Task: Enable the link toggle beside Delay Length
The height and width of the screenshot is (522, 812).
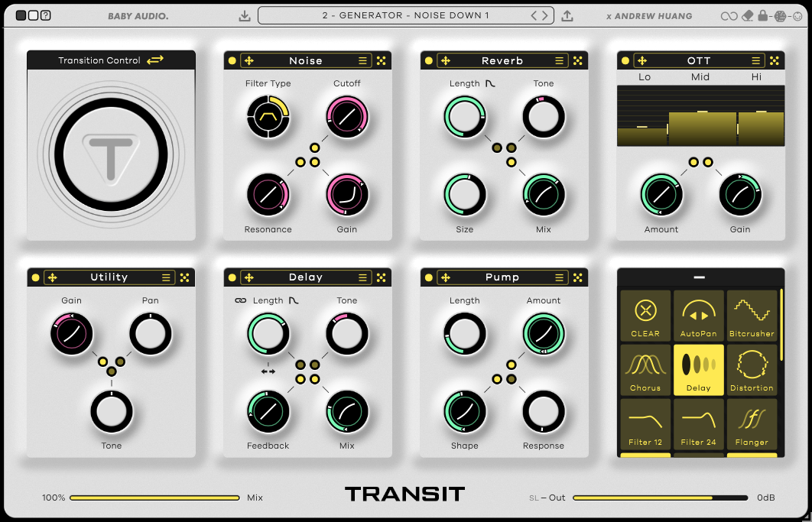Action: click(242, 300)
